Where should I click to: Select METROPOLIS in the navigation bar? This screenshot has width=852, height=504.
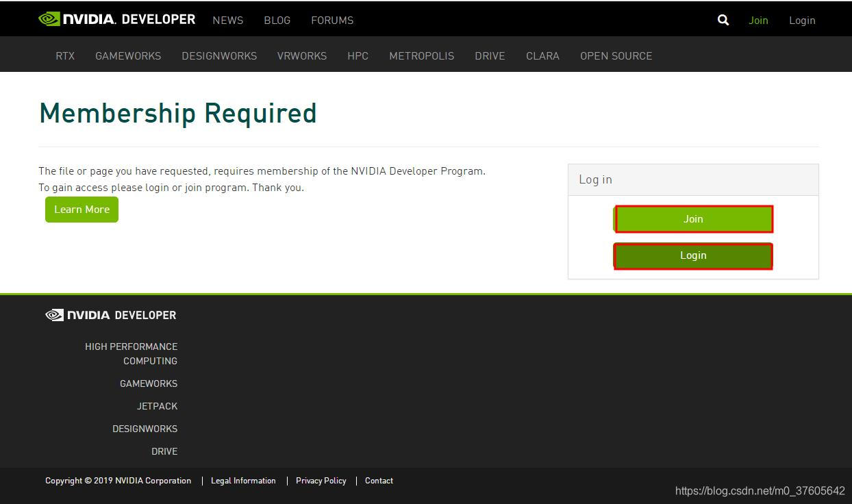[422, 55]
